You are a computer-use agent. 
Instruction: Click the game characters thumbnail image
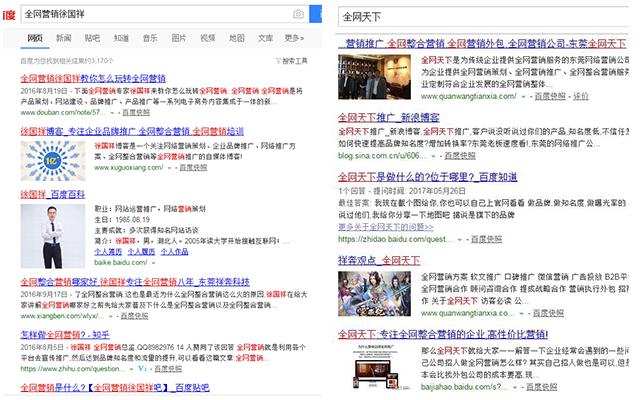click(x=374, y=294)
